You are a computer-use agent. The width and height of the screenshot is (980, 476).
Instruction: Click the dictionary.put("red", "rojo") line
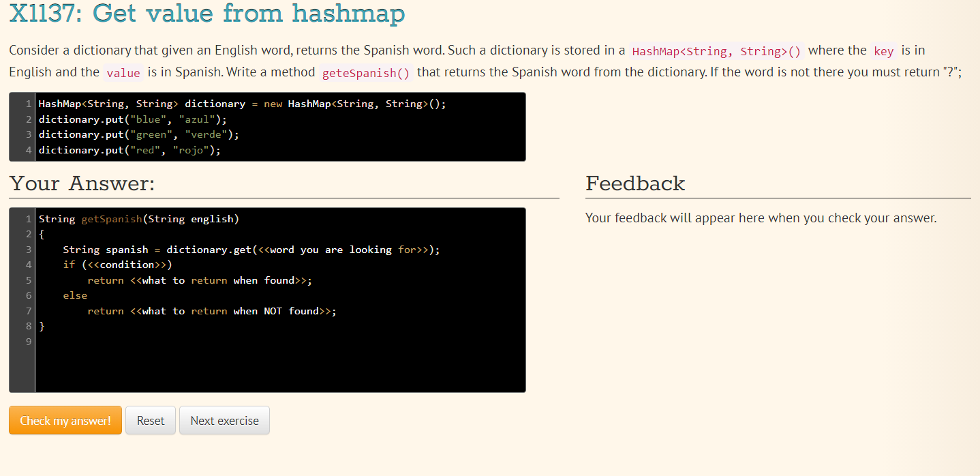[x=129, y=149]
